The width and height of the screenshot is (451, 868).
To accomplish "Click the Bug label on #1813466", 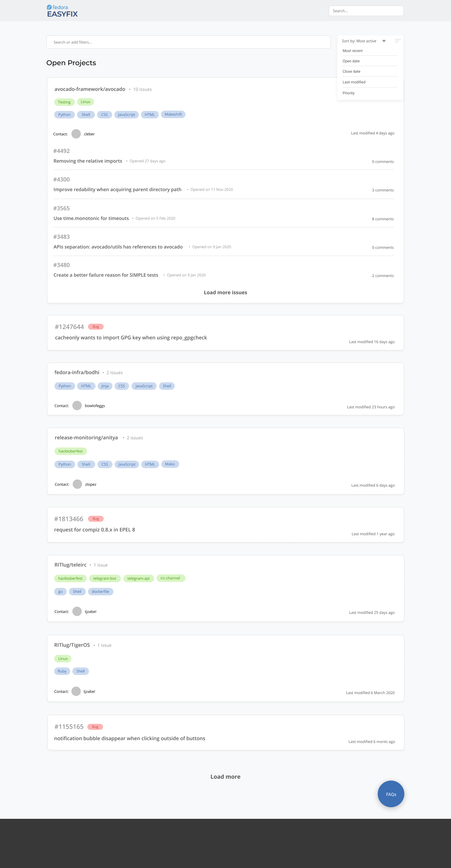I will pyautogui.click(x=96, y=519).
